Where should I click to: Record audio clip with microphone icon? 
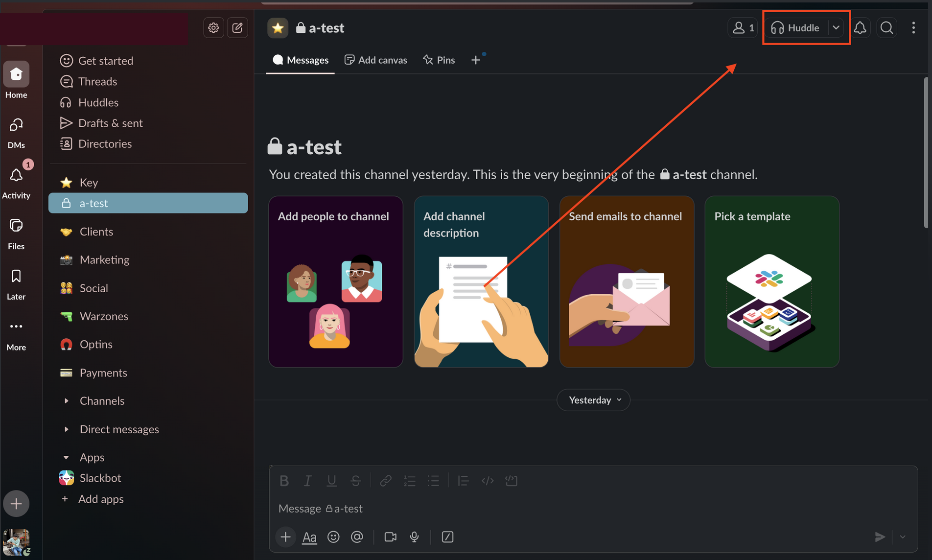[414, 537]
